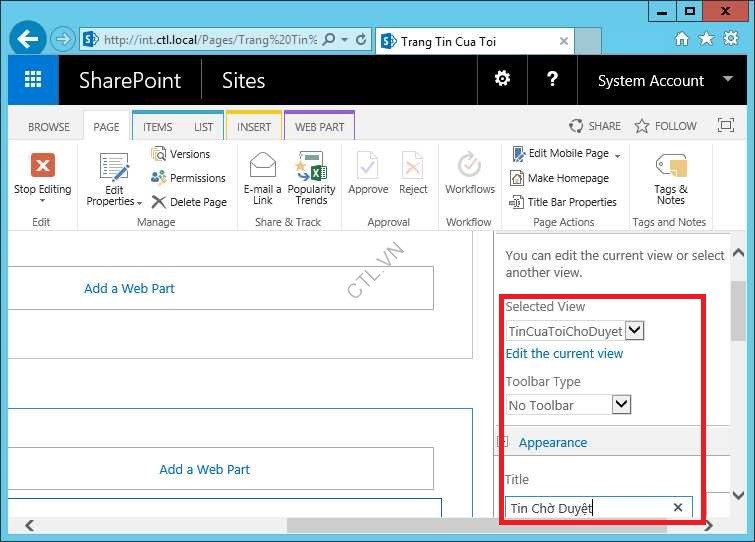755x542 pixels.
Task: Click the top Add a Web Part link
Action: point(129,288)
